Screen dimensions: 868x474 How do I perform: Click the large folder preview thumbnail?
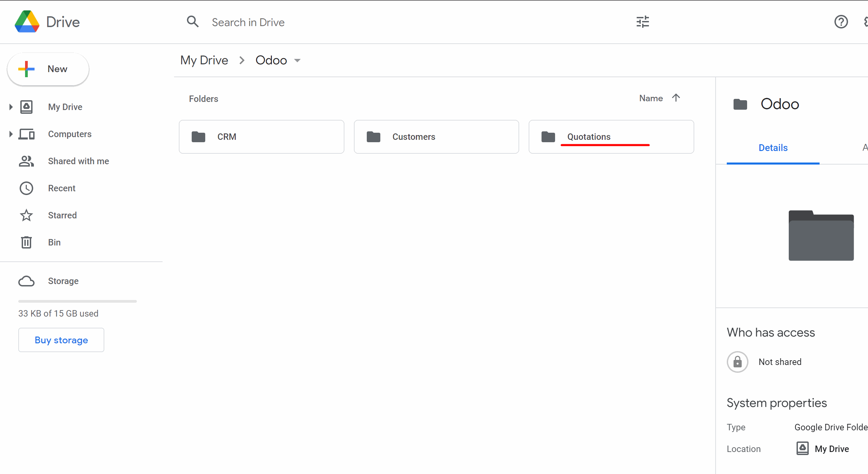tap(821, 236)
